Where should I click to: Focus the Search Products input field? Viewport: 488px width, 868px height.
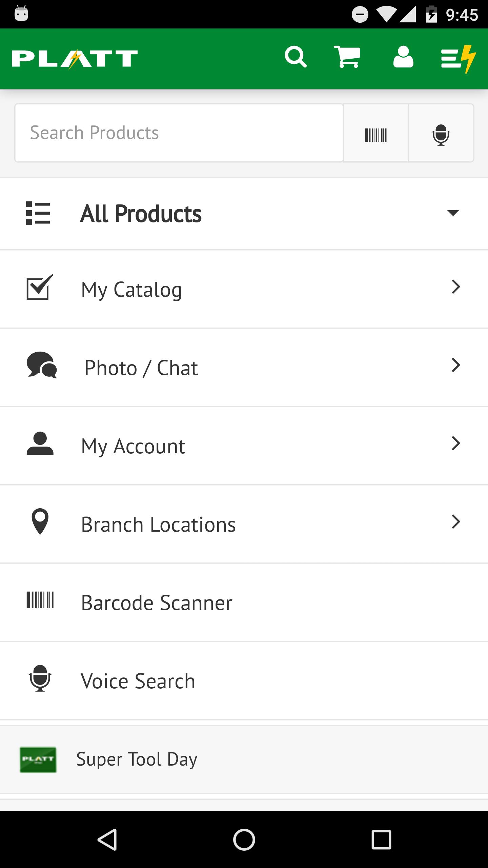(179, 133)
